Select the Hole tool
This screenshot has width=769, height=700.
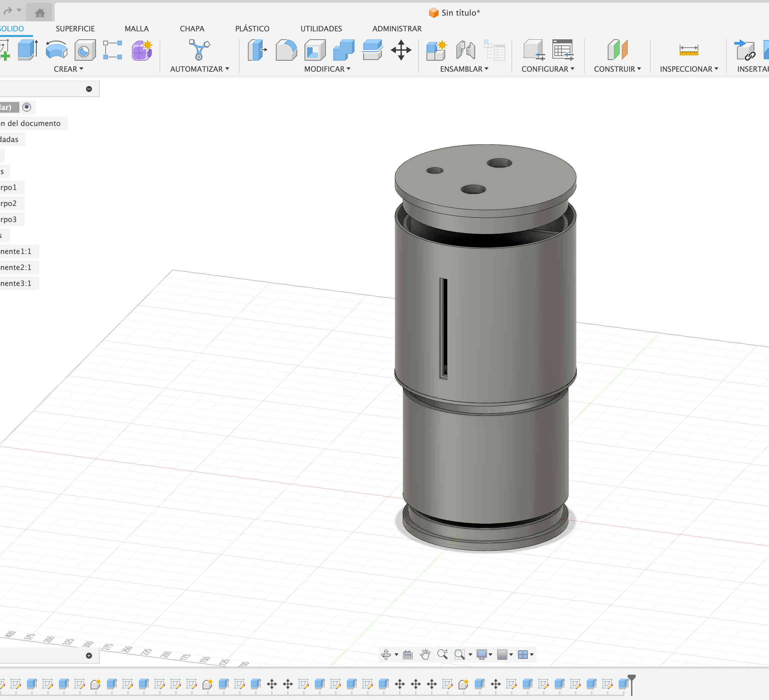click(85, 50)
